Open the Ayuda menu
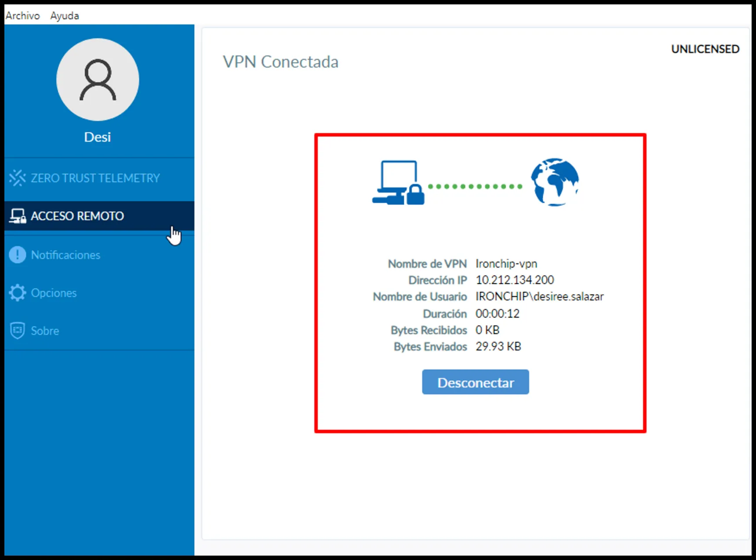 click(65, 15)
